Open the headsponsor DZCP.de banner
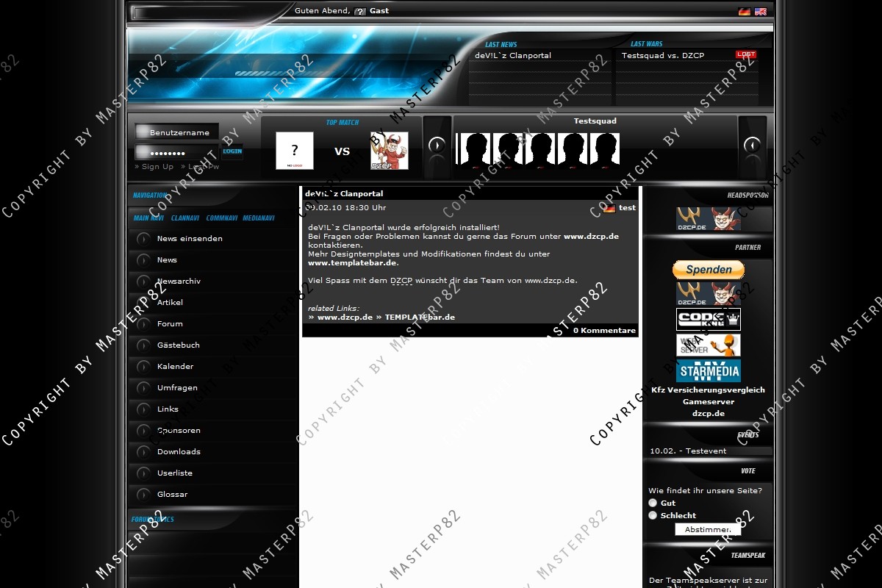 click(x=708, y=218)
